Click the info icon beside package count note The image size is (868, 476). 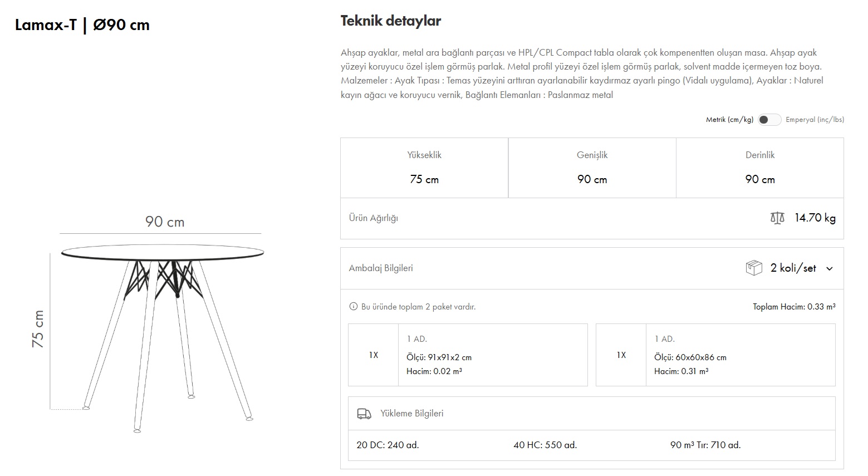tap(353, 307)
